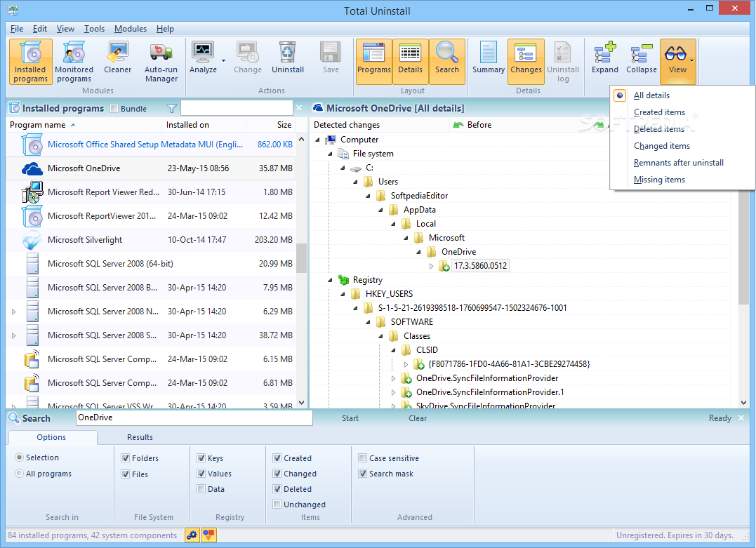This screenshot has width=756, height=548.
Task: Enable the Unchanged items checkbox
Action: coord(277,504)
